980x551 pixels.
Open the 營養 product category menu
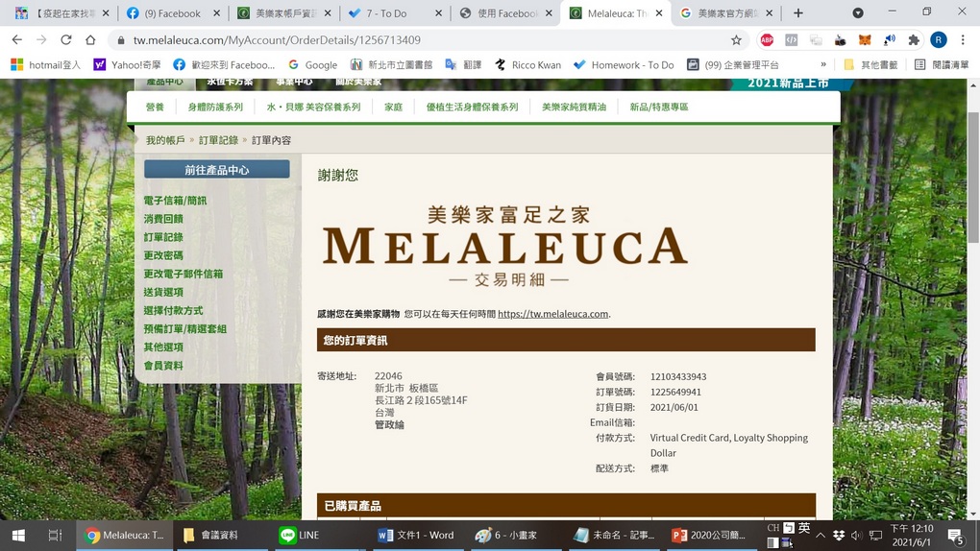tap(155, 107)
